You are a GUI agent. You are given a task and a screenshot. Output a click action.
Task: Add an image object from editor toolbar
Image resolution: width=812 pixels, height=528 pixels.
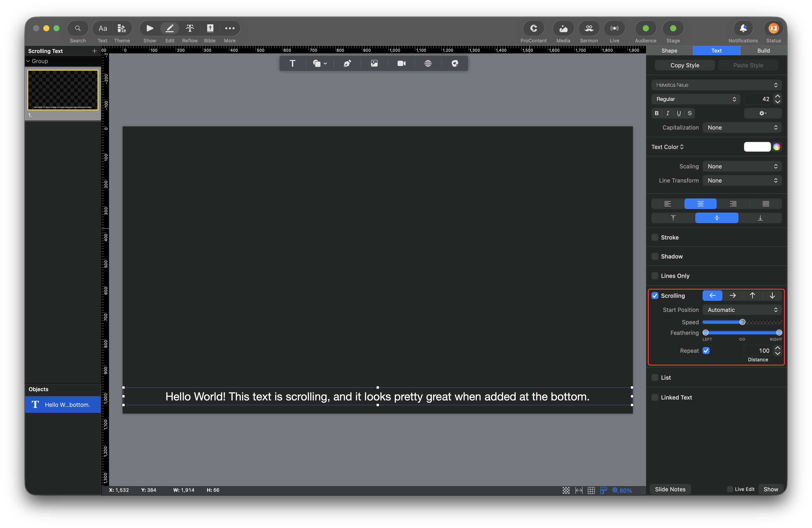click(x=374, y=64)
